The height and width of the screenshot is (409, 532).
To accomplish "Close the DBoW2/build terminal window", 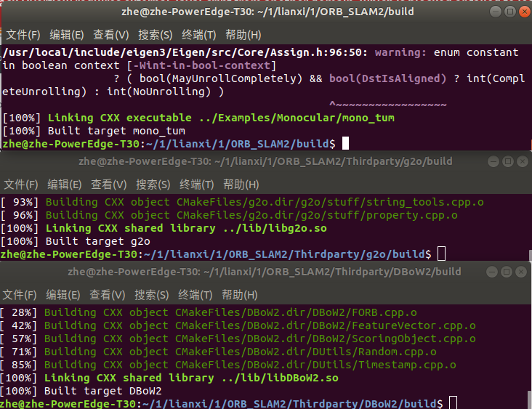I will tap(521, 272).
